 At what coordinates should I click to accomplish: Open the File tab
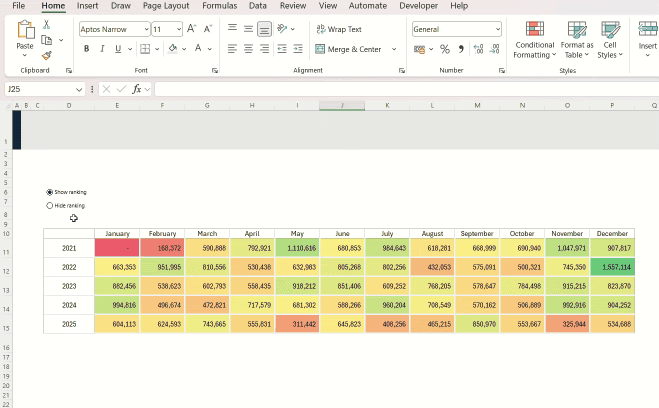coord(18,6)
